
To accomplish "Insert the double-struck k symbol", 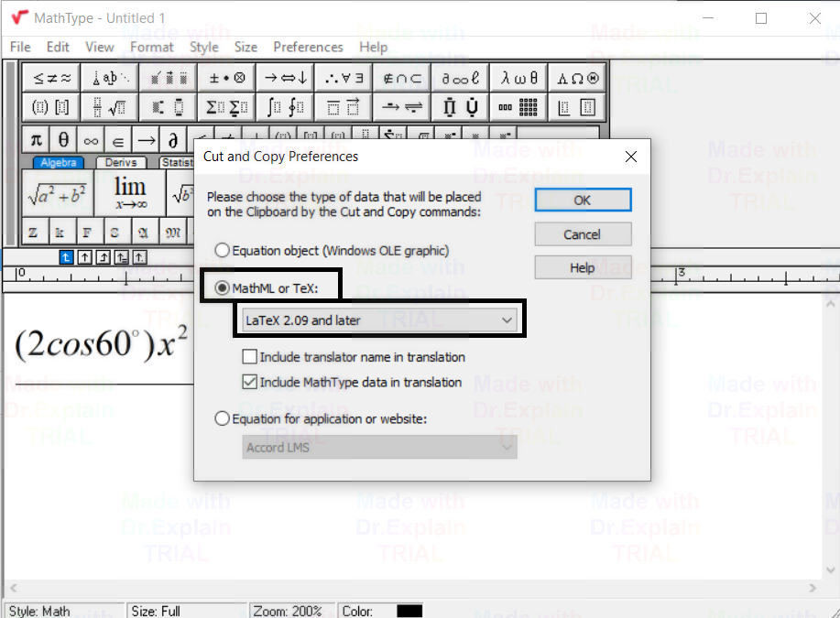I will click(x=60, y=233).
